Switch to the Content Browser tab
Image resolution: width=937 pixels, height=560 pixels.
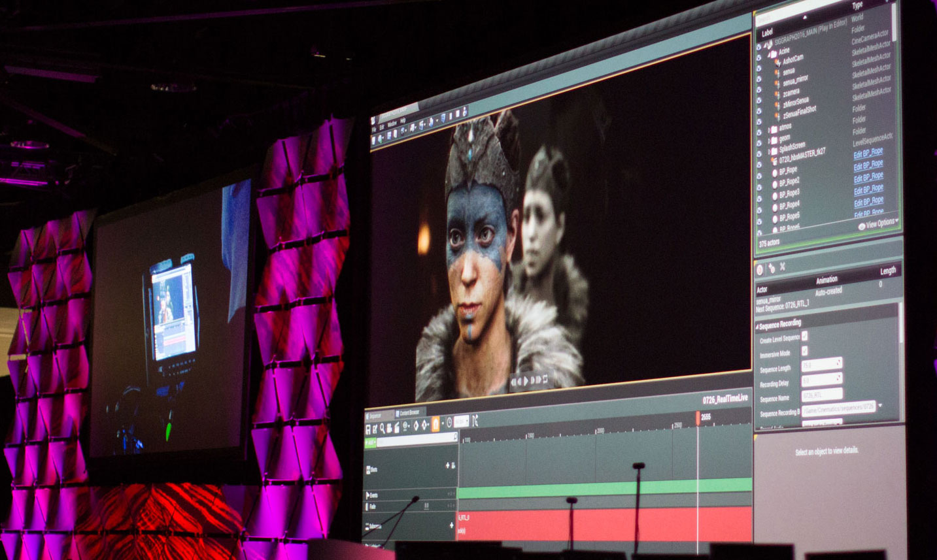pyautogui.click(x=410, y=413)
